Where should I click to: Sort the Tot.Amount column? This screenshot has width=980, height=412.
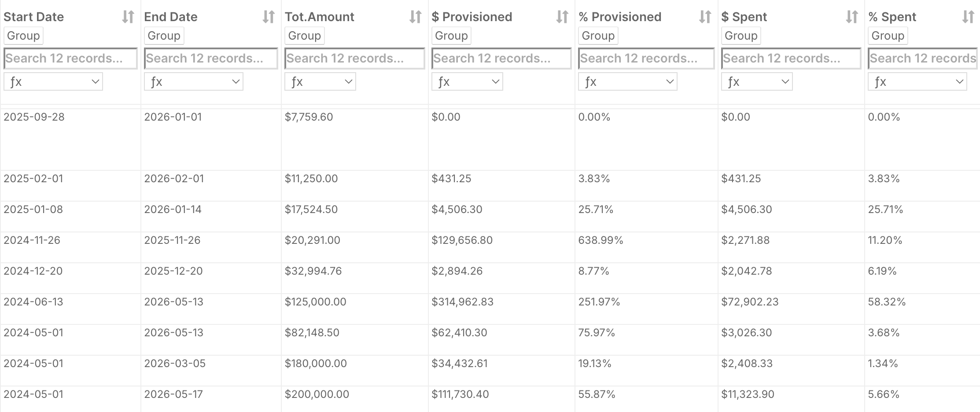pos(415,17)
